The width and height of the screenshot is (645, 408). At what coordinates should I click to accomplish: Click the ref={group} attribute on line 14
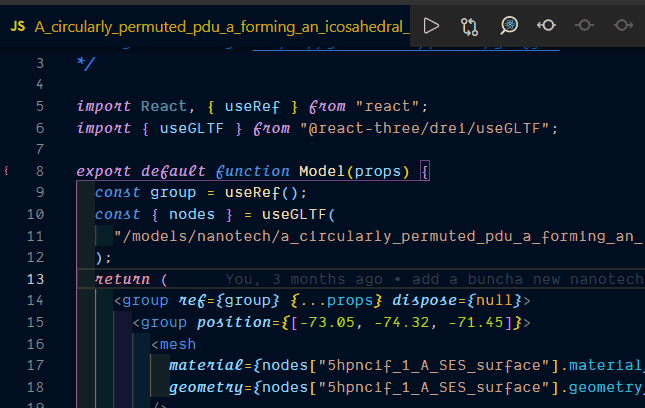tap(229, 300)
